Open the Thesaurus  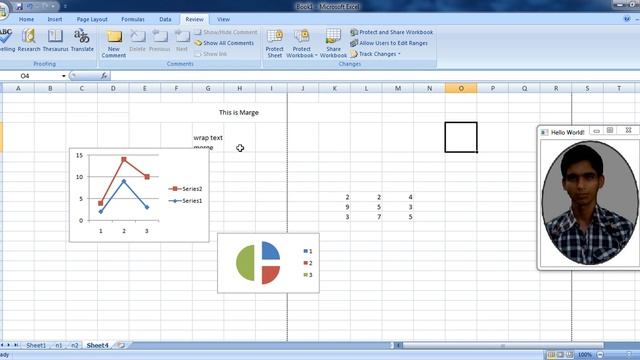55,40
